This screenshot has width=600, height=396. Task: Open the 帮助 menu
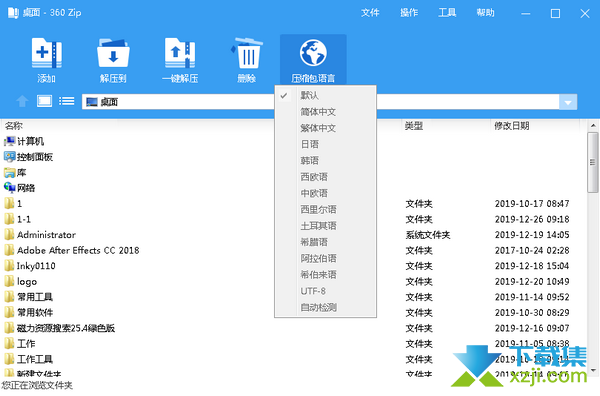(x=485, y=13)
